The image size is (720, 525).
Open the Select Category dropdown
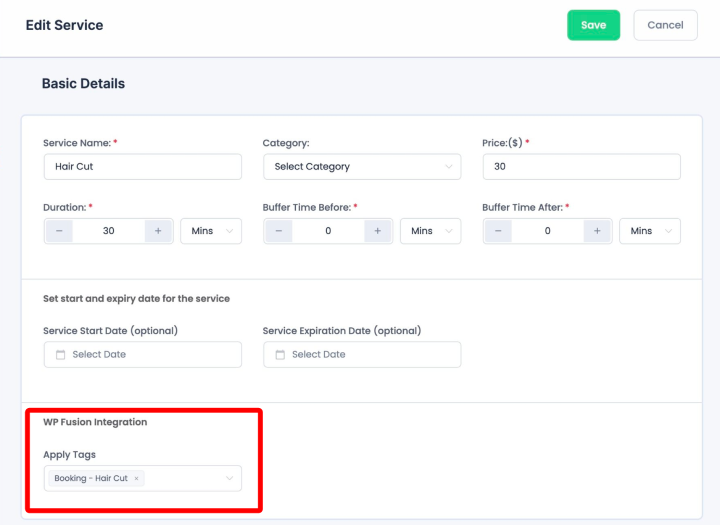pyautogui.click(x=362, y=167)
